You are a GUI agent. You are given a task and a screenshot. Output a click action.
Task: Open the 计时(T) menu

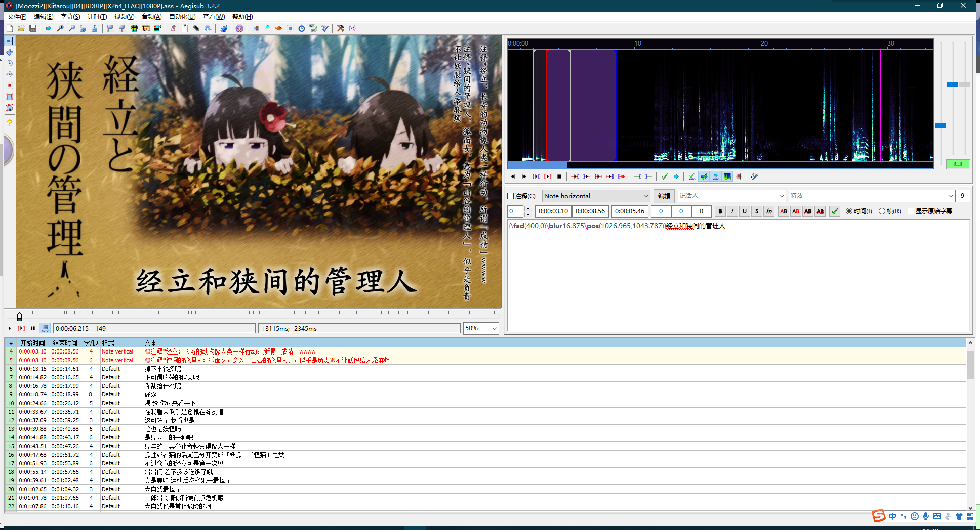click(x=97, y=17)
